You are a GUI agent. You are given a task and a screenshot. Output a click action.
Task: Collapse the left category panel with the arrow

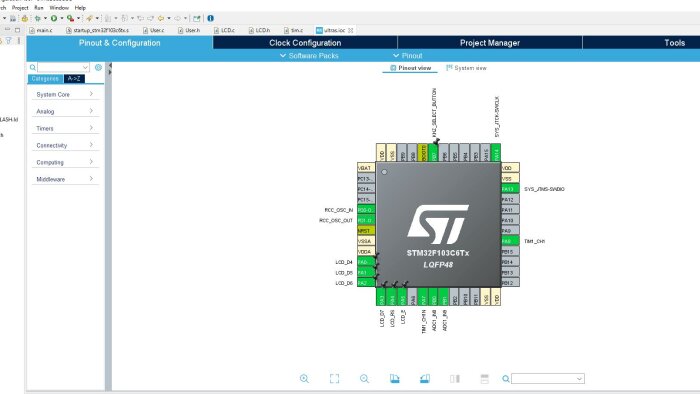pyautogui.click(x=110, y=66)
